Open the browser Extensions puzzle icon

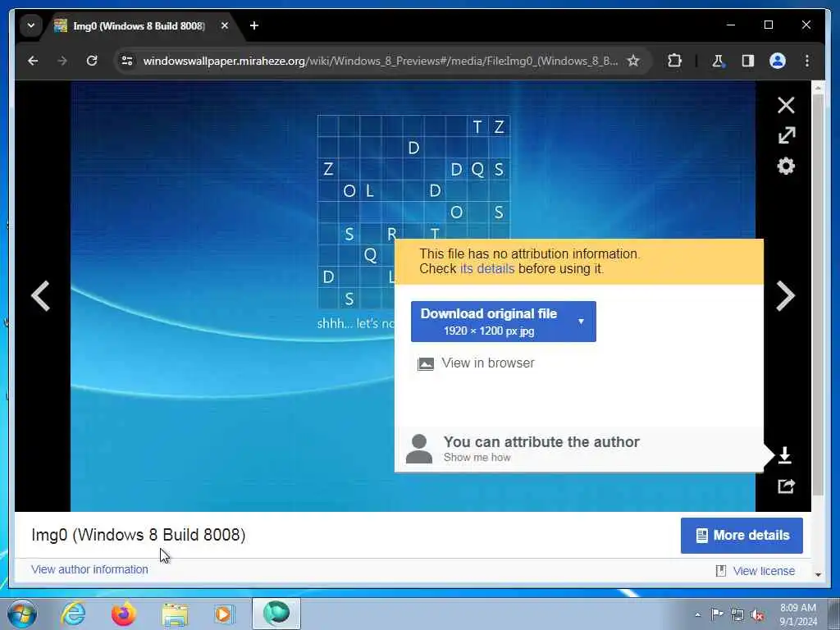(x=674, y=61)
